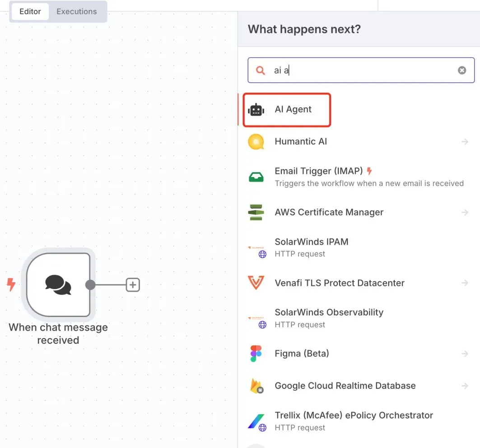Screen dimensions: 480x448
Task: Expand AWS Certificate Manager arrow
Action: [x=465, y=212]
